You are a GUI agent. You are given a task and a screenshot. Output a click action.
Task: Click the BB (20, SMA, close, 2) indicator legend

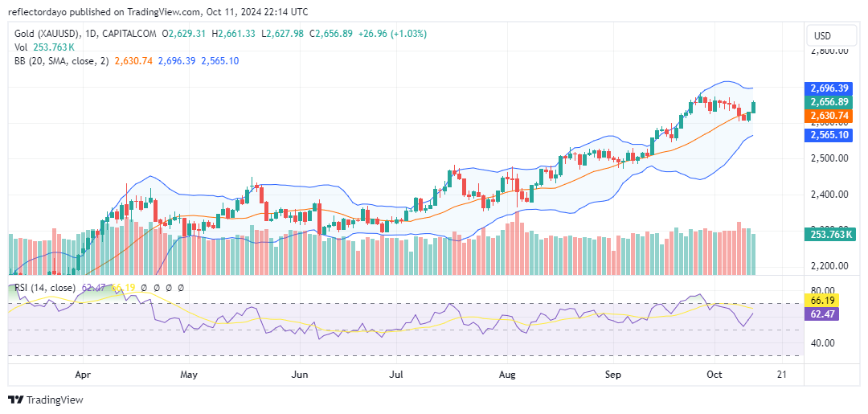[63, 61]
